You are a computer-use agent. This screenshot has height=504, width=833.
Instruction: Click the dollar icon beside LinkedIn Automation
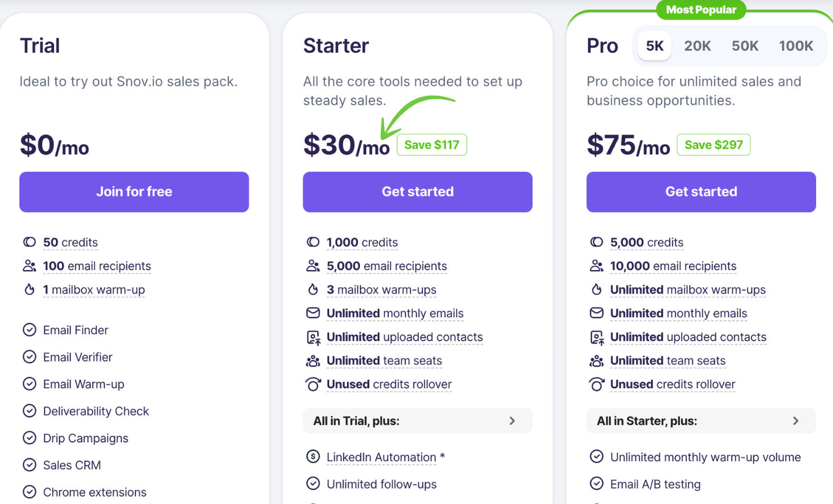coord(313,457)
